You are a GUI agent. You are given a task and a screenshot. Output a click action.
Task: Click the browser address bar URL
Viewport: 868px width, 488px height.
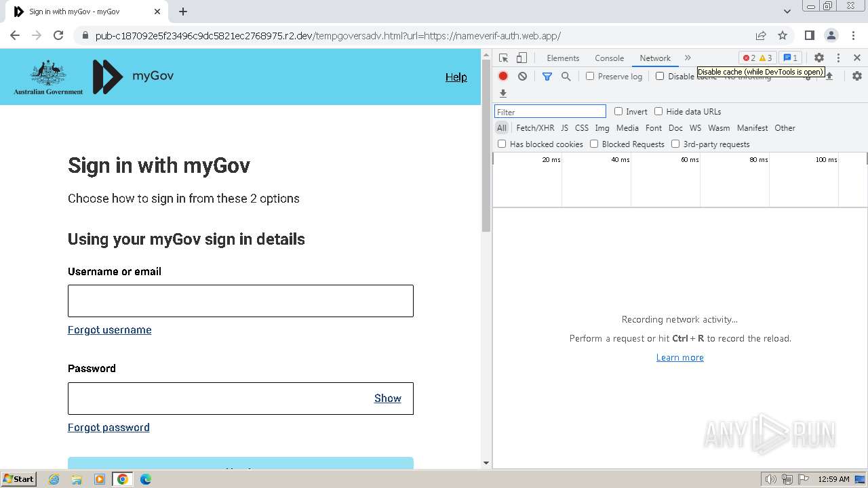coord(328,36)
